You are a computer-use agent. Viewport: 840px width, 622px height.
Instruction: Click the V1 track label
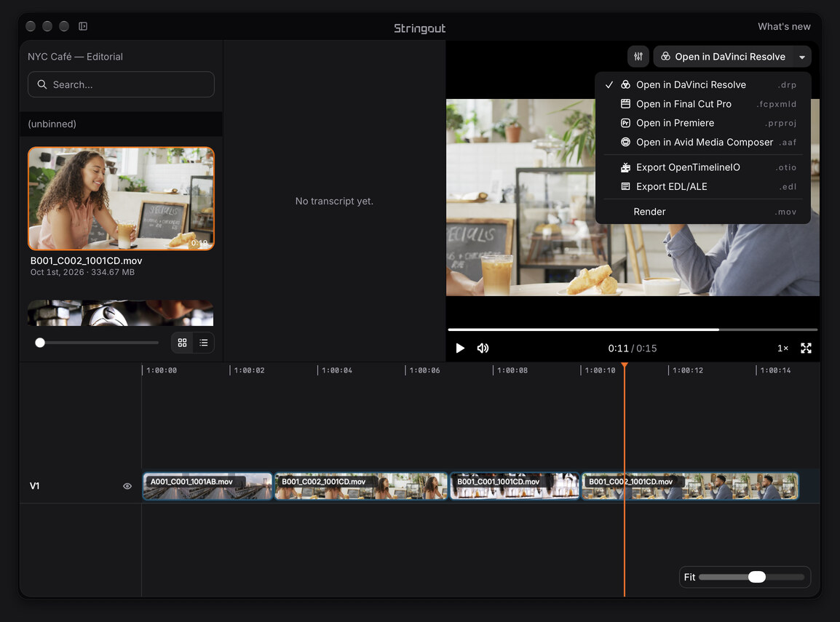click(x=34, y=486)
